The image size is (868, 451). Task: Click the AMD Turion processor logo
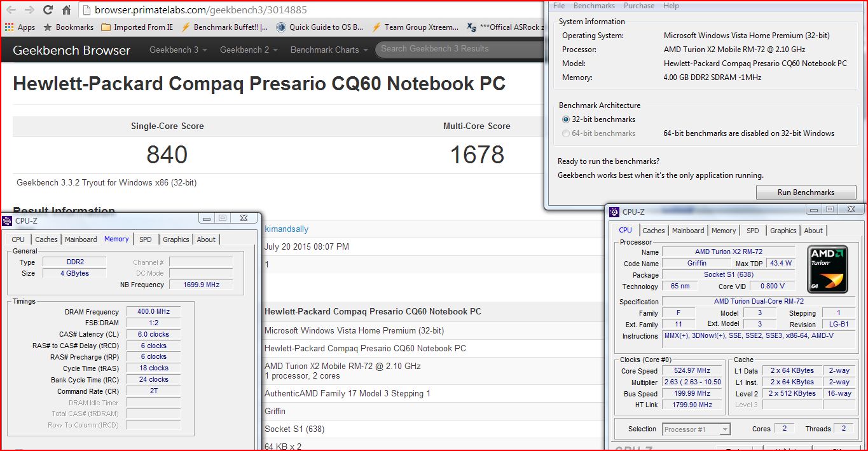pos(828,270)
